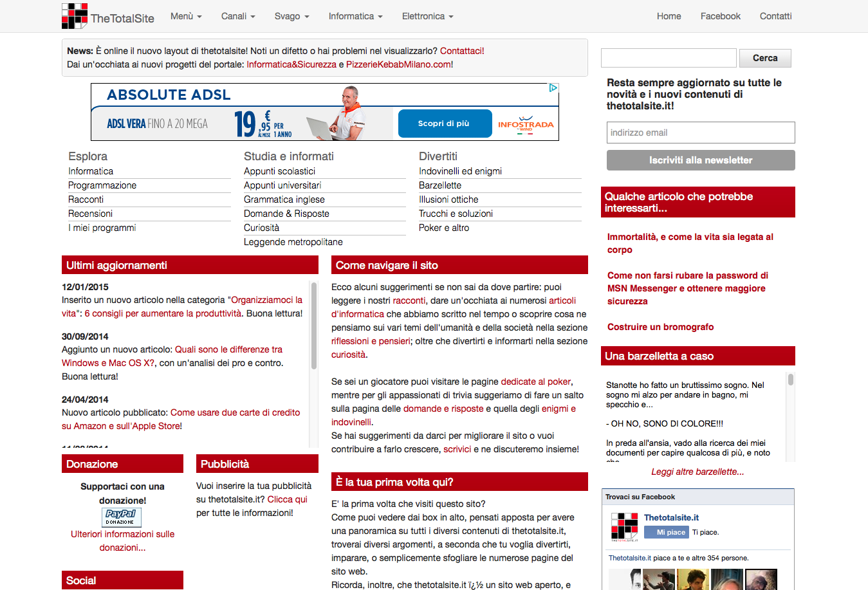The width and height of the screenshot is (868, 590).
Task: Open the Svago dropdown
Action: tap(291, 16)
